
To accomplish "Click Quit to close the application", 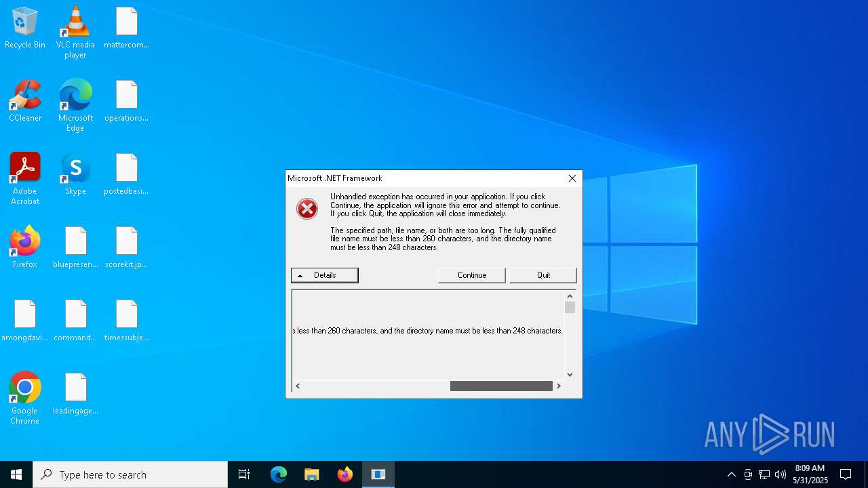I will pos(543,275).
